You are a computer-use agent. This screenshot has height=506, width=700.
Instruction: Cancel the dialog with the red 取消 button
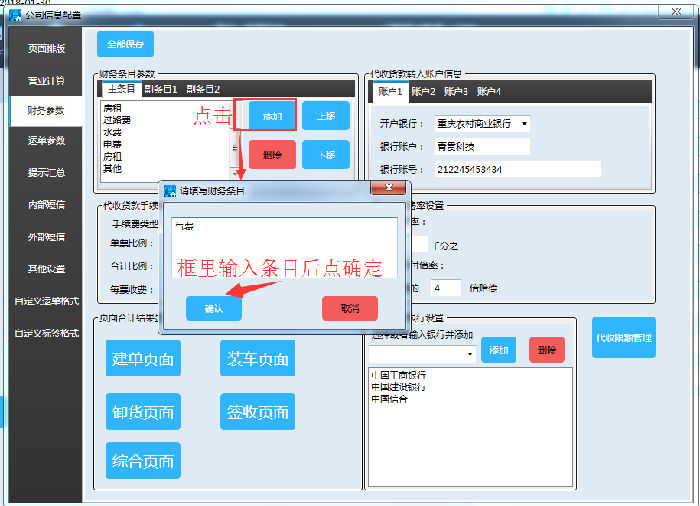349,308
